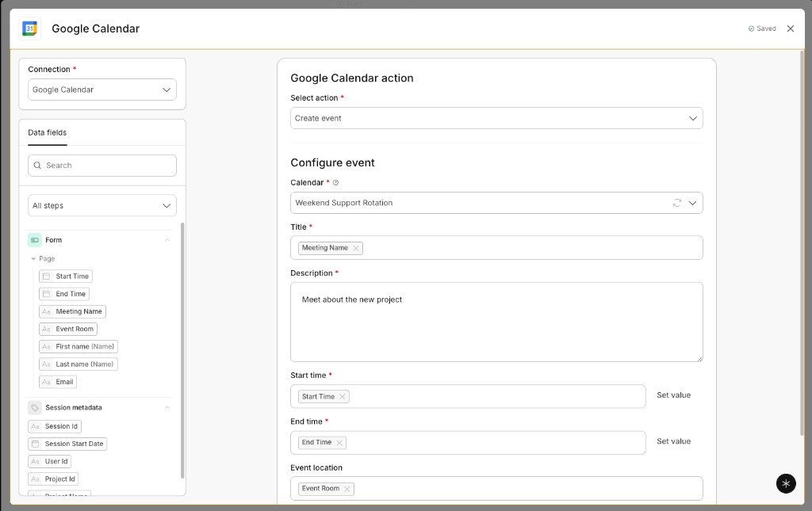Select Meeting Name field in data list
This screenshot has height=511, width=812.
coord(72,311)
